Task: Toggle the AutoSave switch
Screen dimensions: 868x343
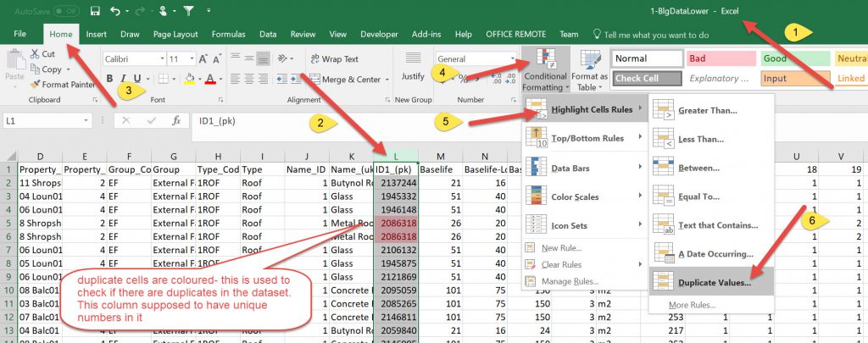Action: tap(66, 11)
